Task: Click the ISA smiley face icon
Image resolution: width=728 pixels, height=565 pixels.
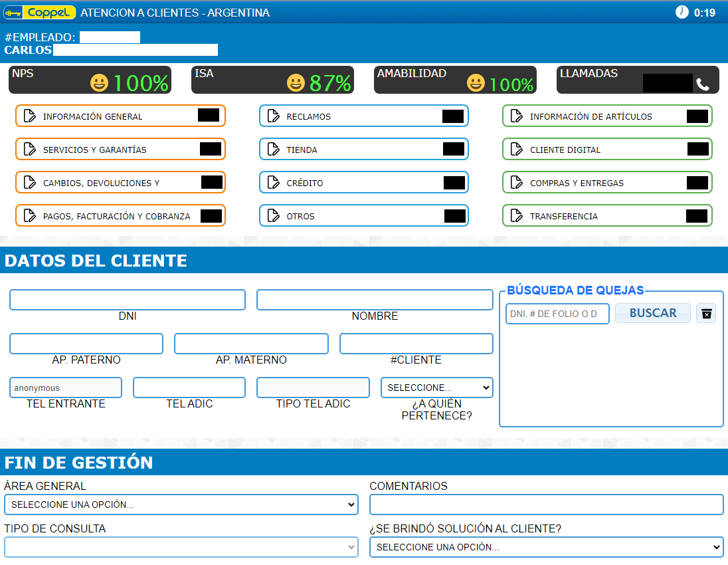Action: pos(296,83)
